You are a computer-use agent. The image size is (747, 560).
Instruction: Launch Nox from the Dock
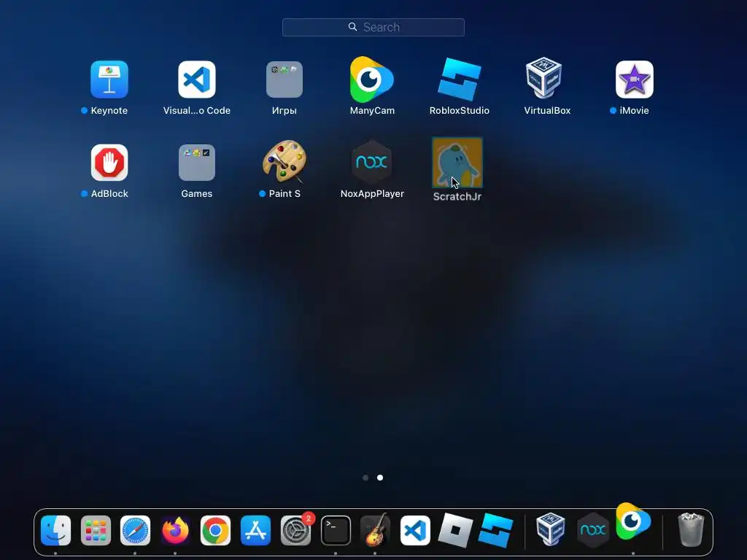(593, 530)
